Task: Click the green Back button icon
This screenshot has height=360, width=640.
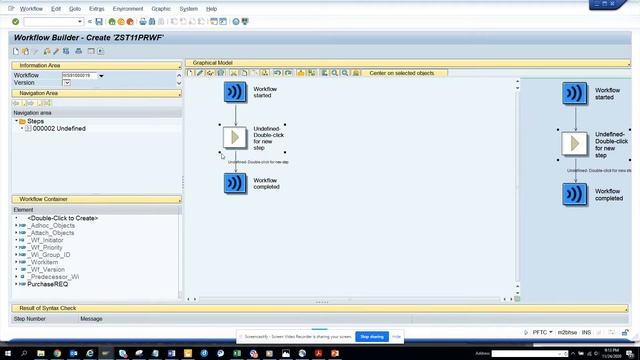Action: click(x=112, y=22)
